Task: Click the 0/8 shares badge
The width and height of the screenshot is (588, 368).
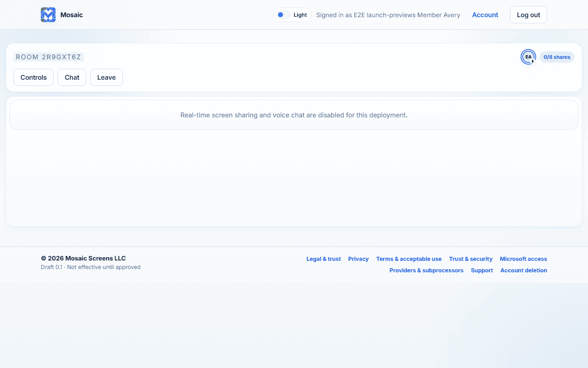Action: pyautogui.click(x=557, y=57)
